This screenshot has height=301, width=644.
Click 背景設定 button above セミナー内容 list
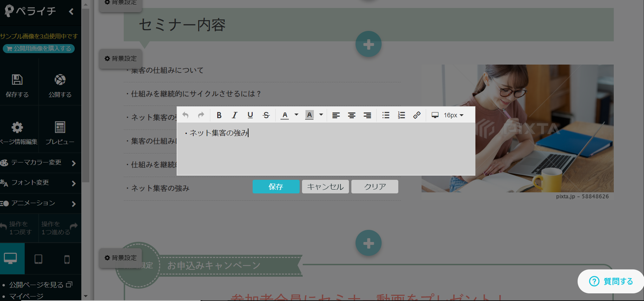pyautogui.click(x=121, y=59)
